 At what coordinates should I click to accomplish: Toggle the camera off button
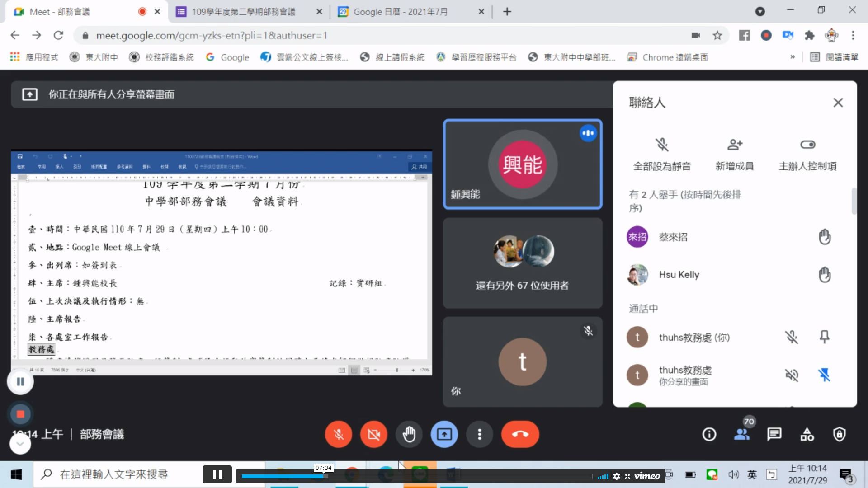373,435
